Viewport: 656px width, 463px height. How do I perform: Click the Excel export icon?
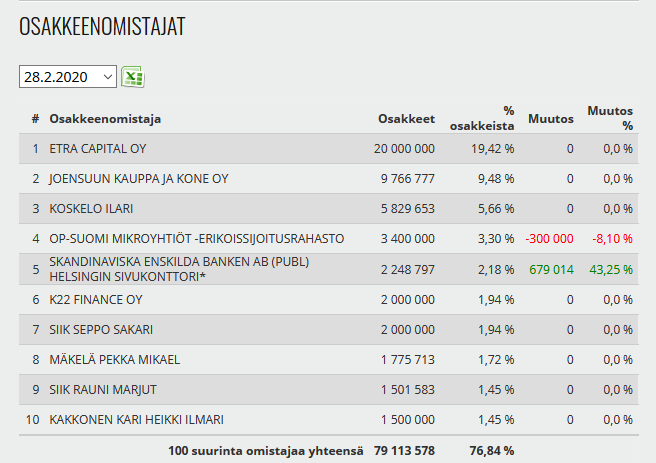[x=133, y=77]
